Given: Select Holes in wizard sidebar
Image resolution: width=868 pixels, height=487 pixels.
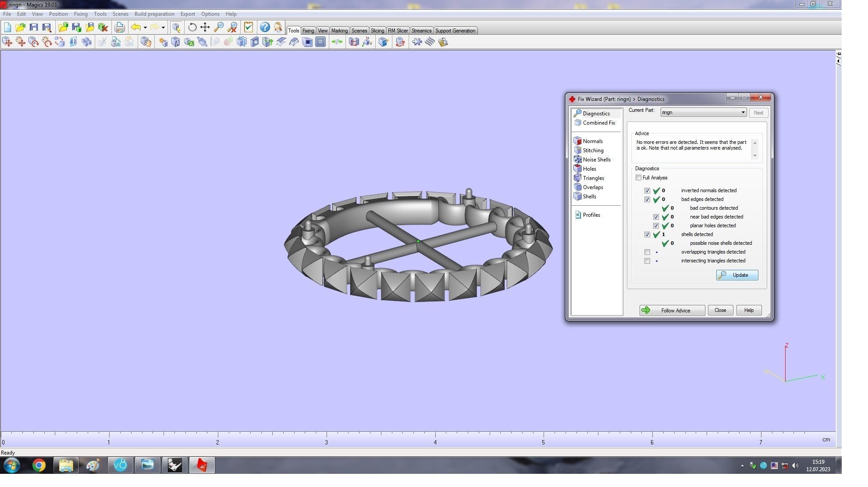Looking at the screenshot, I should click(x=585, y=169).
